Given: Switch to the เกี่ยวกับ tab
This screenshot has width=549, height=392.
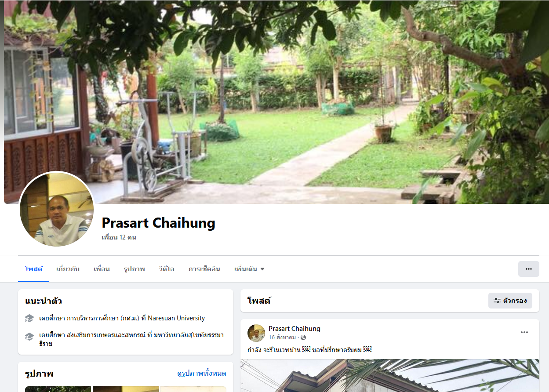Looking at the screenshot, I should pyautogui.click(x=68, y=269).
